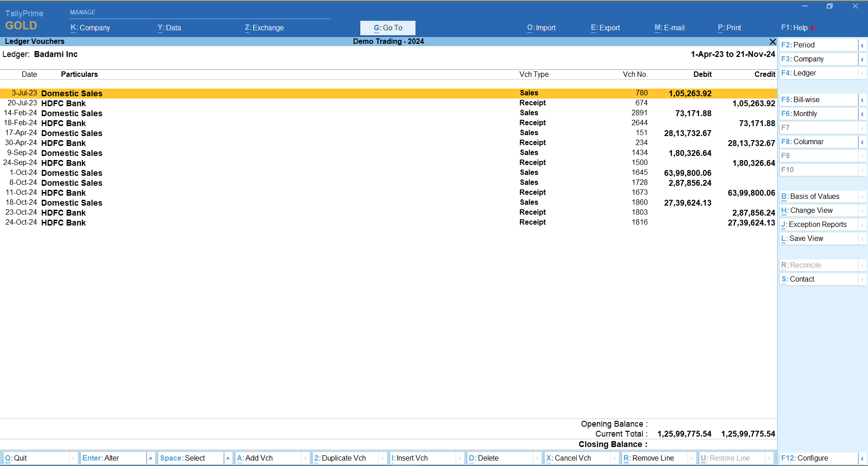Click the E: Export option
The width and height of the screenshot is (868, 466).
(605, 28)
